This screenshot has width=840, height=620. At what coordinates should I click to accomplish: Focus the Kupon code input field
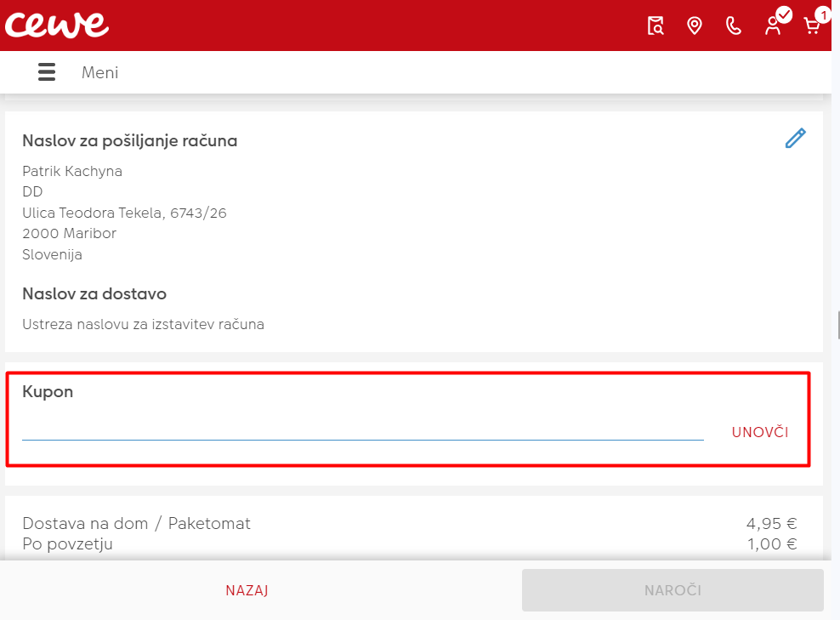[x=362, y=429]
